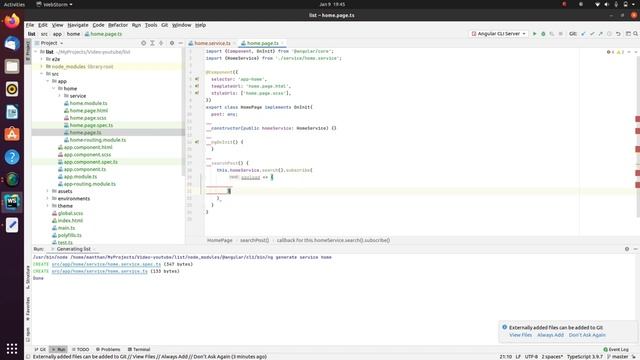Click searchPost() breadcrumb below editor

(x=254, y=240)
